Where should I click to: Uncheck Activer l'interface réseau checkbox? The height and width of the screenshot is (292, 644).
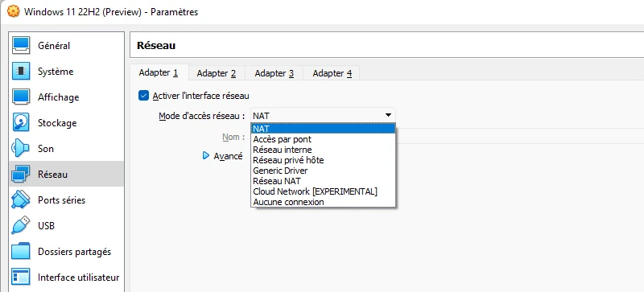tap(143, 96)
